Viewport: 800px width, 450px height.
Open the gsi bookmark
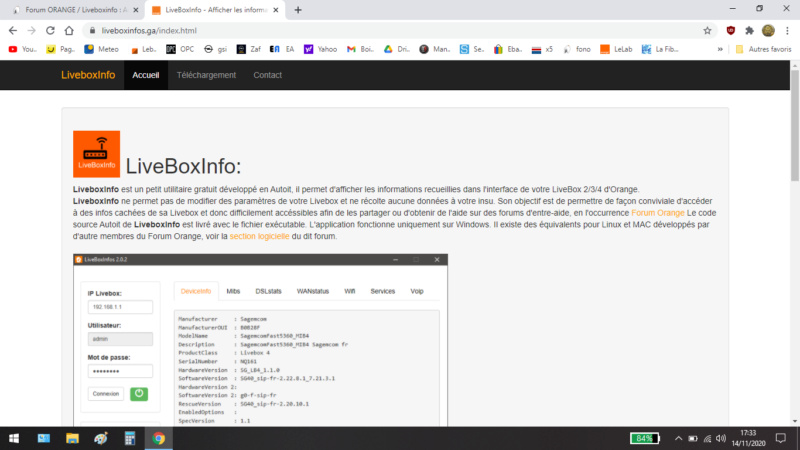coord(215,49)
